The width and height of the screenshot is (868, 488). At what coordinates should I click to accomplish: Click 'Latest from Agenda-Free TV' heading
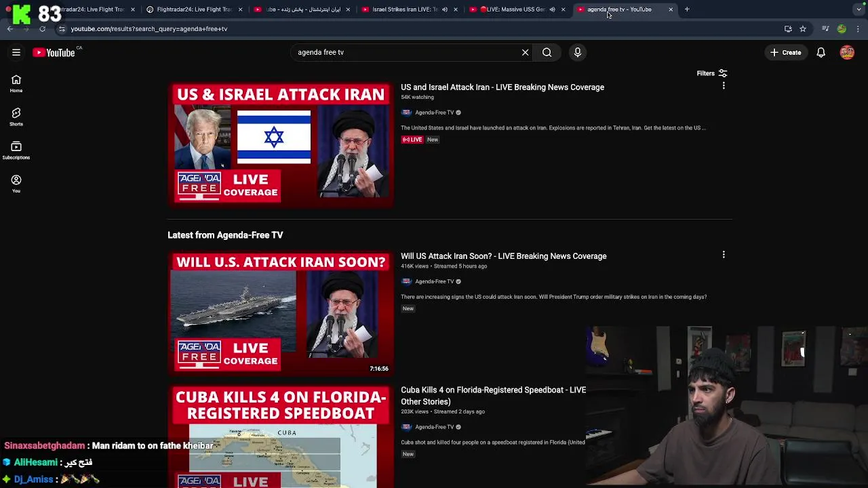(x=225, y=235)
